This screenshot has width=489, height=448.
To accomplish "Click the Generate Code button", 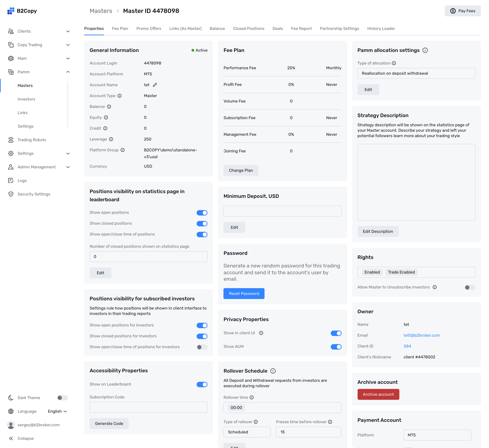I will pyautogui.click(x=109, y=424).
